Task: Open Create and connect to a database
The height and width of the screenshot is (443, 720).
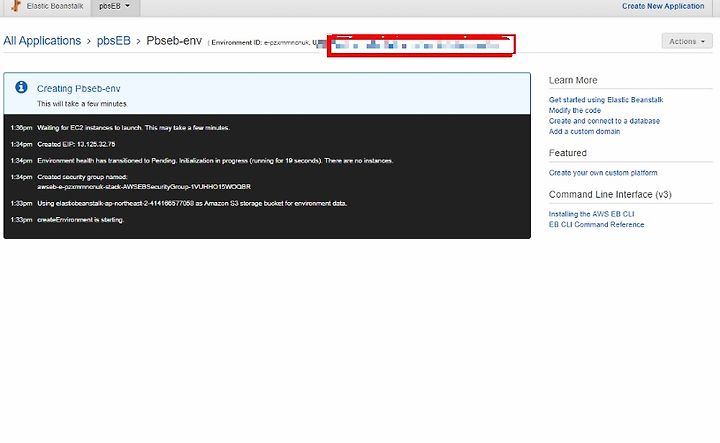Action: click(604, 121)
